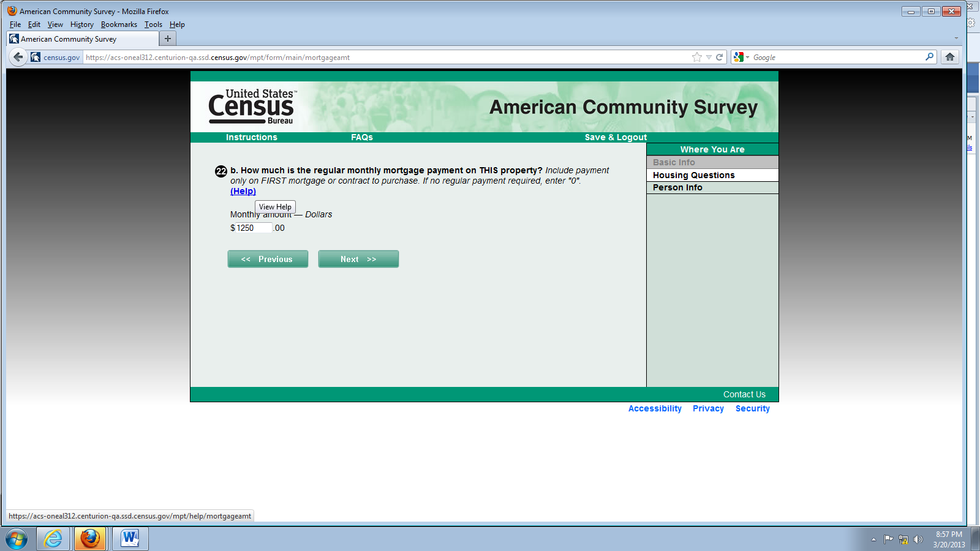Go back using the browser back arrow
Screen dimensions: 980x551
coord(18,57)
